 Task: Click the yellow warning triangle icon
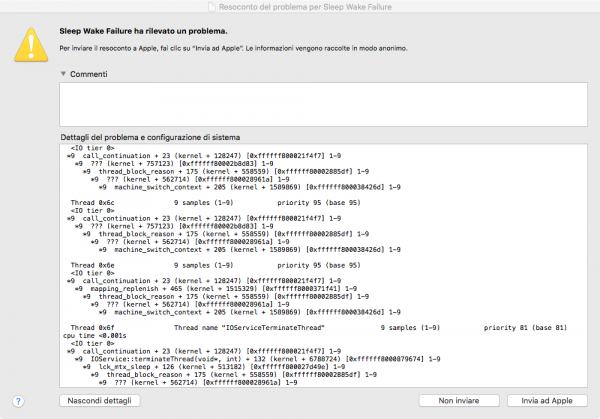(x=31, y=45)
